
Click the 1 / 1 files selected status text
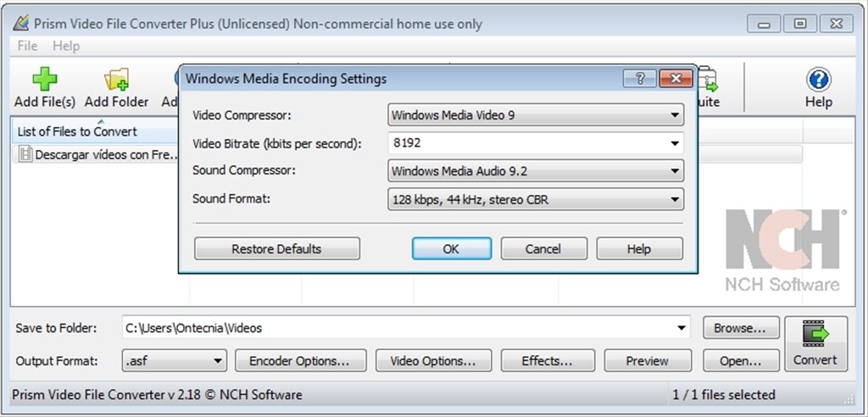pyautogui.click(x=724, y=395)
